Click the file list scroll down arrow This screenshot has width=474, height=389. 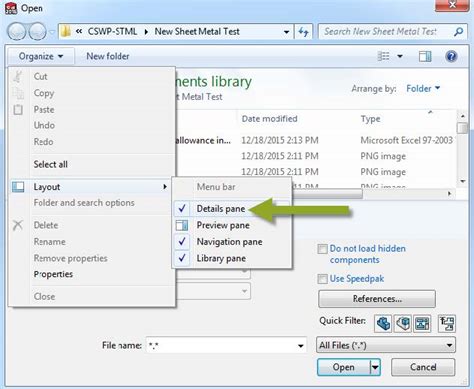[x=463, y=181]
